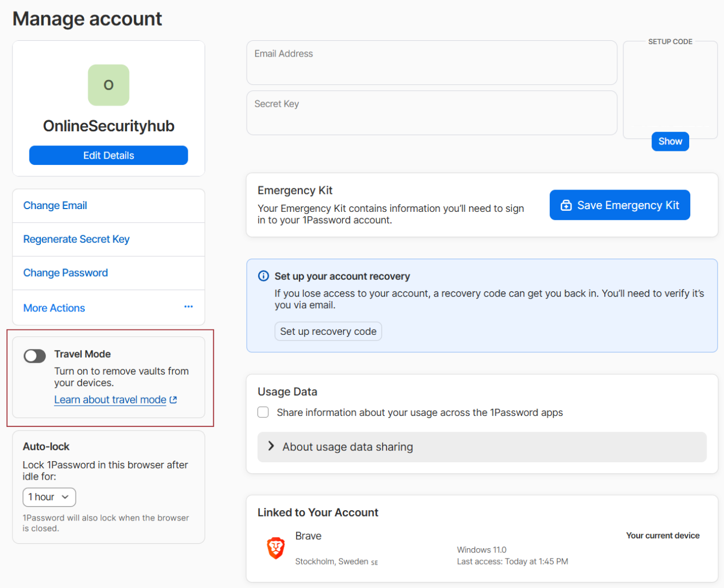Choose Change Password from sidebar
This screenshot has height=588, width=724.
click(65, 273)
